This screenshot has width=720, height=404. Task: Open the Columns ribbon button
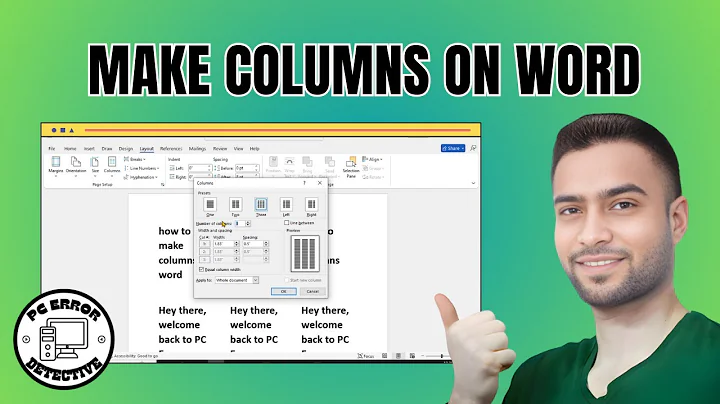click(x=112, y=165)
